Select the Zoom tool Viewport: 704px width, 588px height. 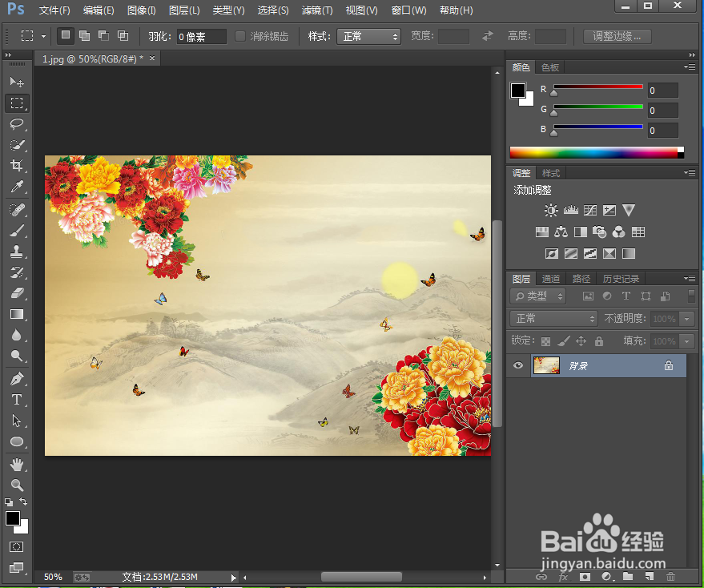click(x=17, y=485)
